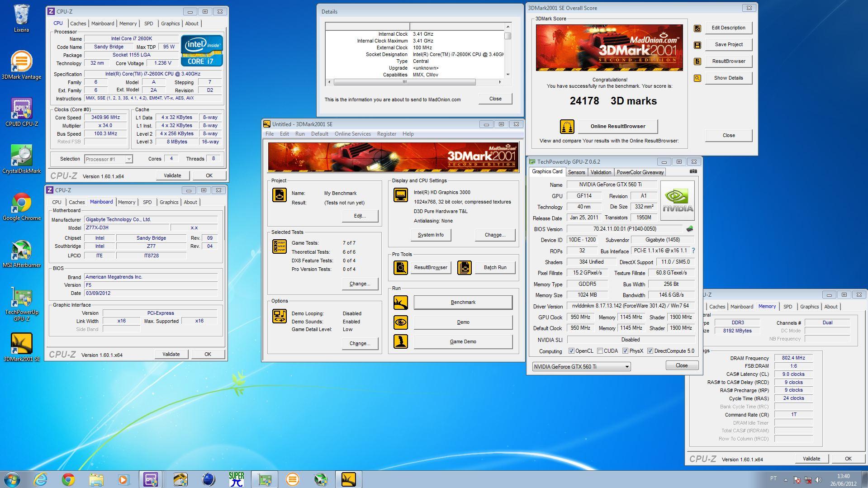
Task: Open Super PI from the taskbar
Action: (236, 479)
